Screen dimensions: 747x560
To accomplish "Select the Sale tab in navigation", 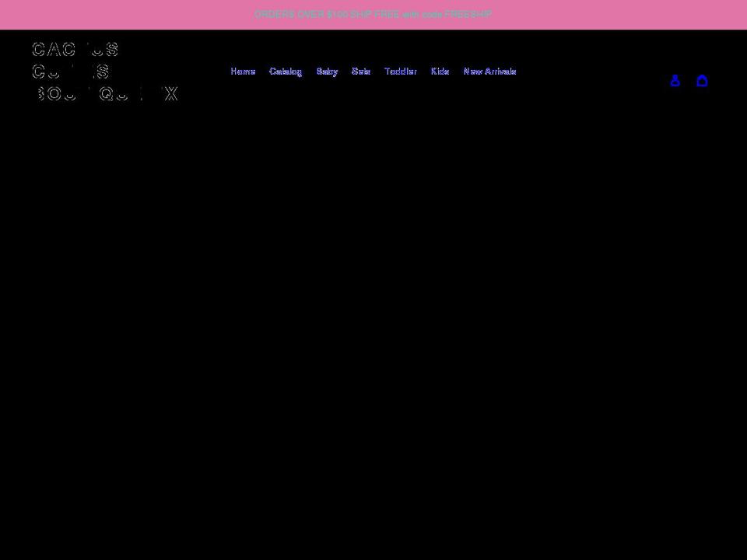I will pyautogui.click(x=360, y=71).
